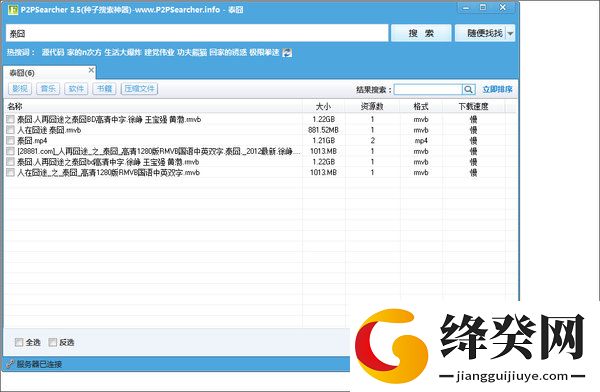
Task: Click hot keyword 回家的诱惑
Action: [228, 52]
